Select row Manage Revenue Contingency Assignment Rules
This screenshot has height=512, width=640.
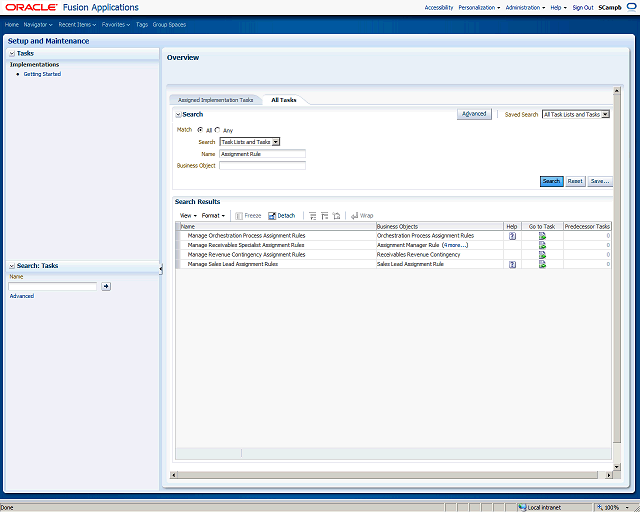393,255
